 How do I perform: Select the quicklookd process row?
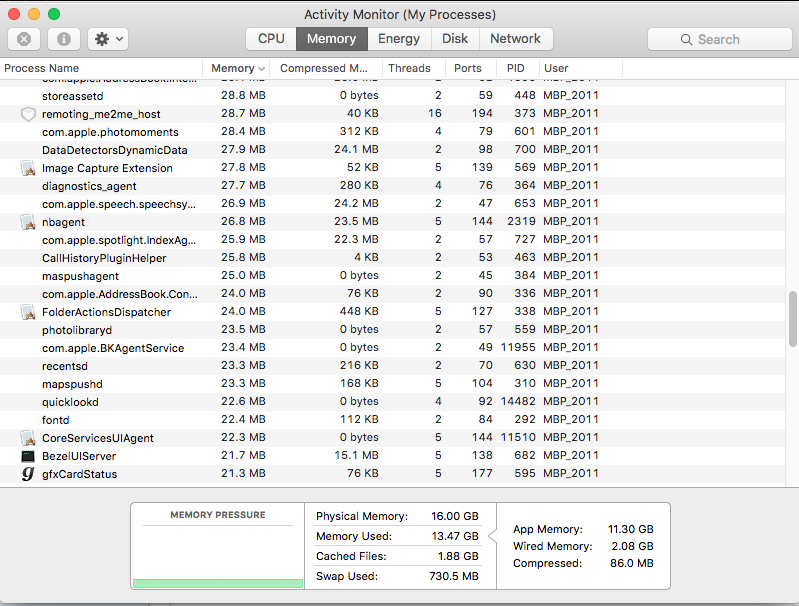coord(392,402)
